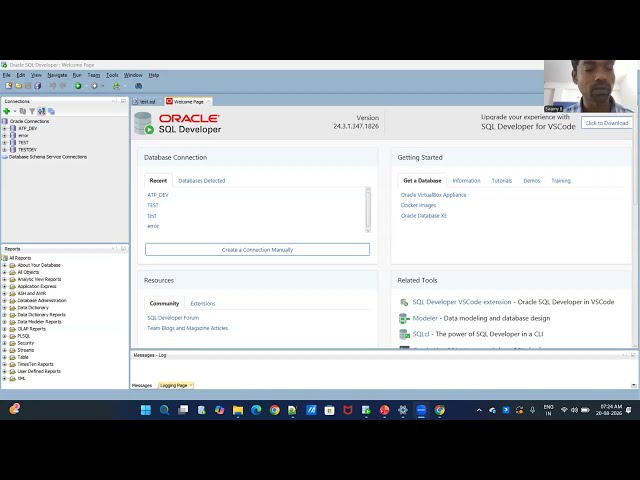Open Windows taskbar search icon
Screen dimensions: 640x480
(164, 410)
